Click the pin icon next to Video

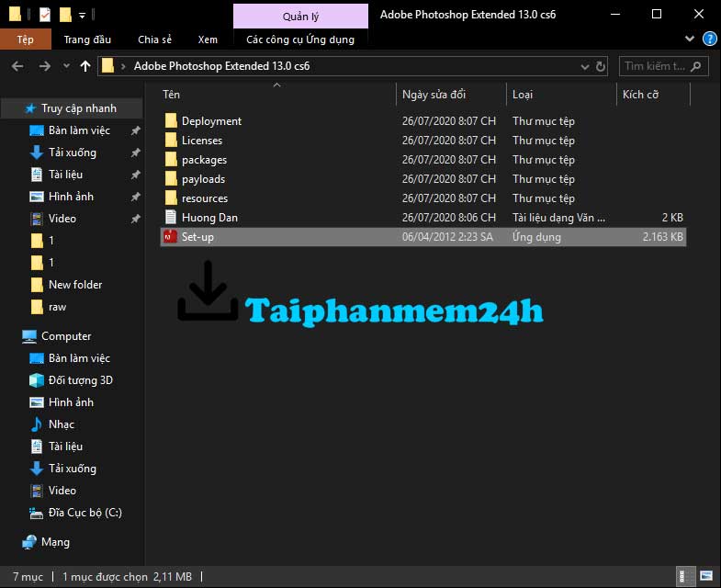click(135, 219)
